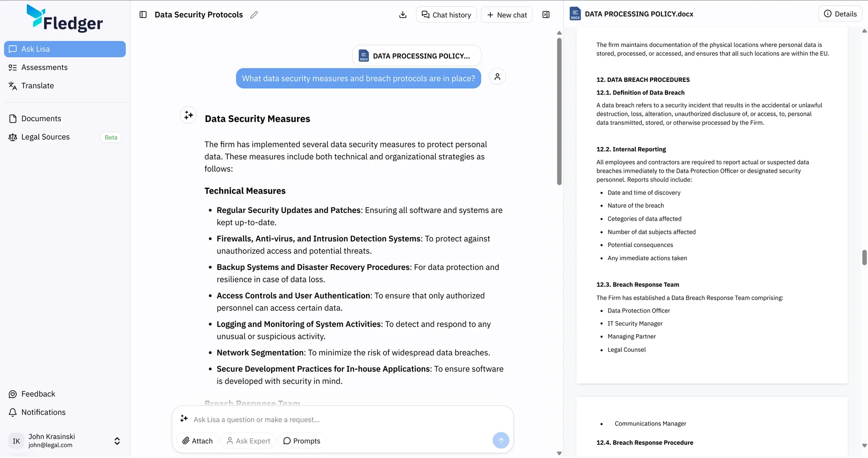The image size is (868, 458).
Task: Click the Data Security Measures heading
Action: point(257,118)
